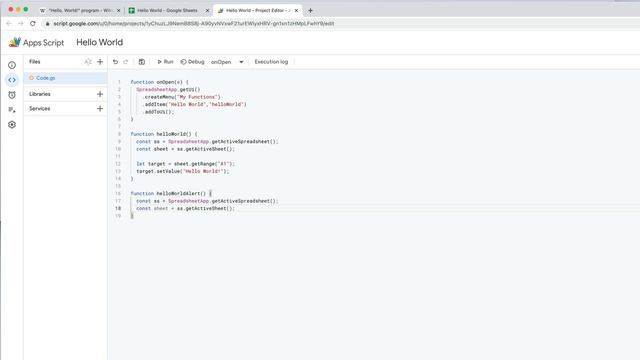Click line 17 const ss declaration
This screenshot has height=360, width=640.
[207, 201]
